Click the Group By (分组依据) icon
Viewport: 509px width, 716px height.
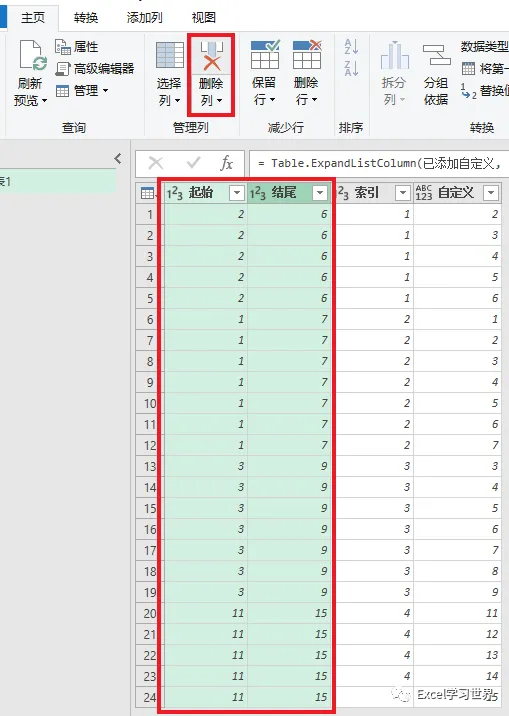[436, 55]
